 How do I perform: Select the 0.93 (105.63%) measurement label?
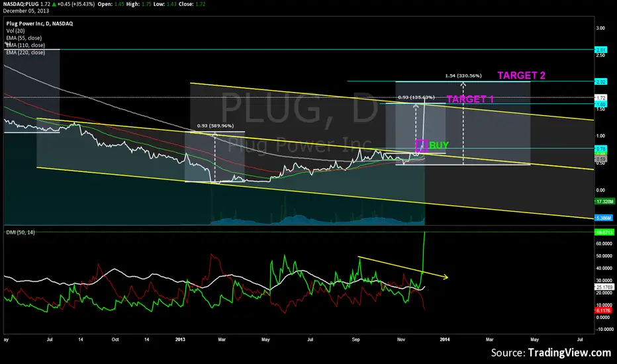(416, 97)
